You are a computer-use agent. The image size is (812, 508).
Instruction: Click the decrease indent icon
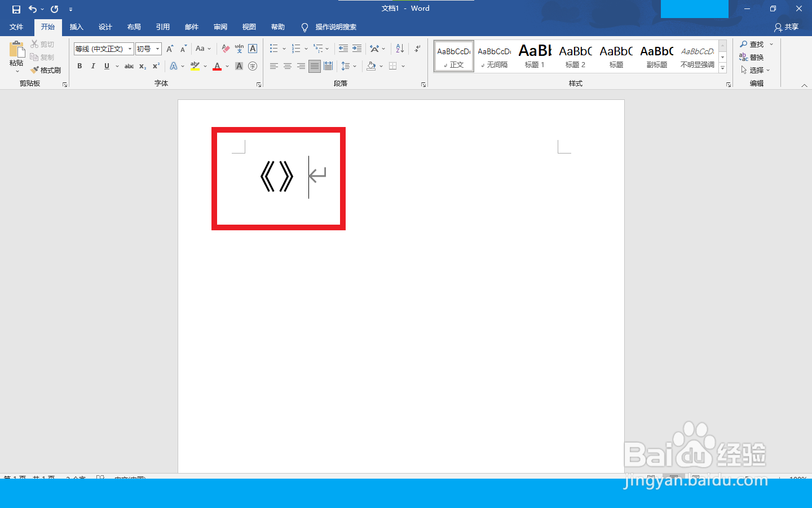tap(343, 49)
